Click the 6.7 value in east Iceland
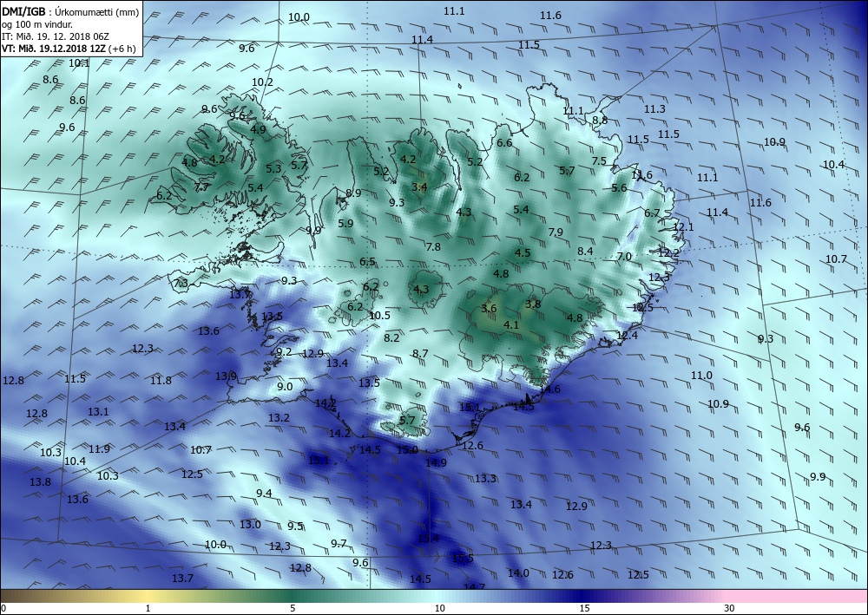Screen dimensions: 868x615 click(652, 213)
